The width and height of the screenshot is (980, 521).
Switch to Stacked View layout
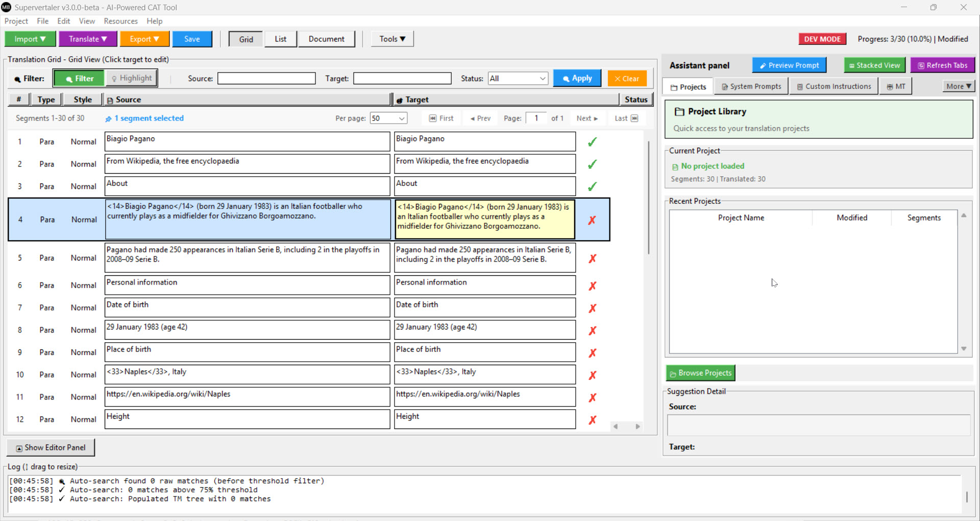coord(874,65)
